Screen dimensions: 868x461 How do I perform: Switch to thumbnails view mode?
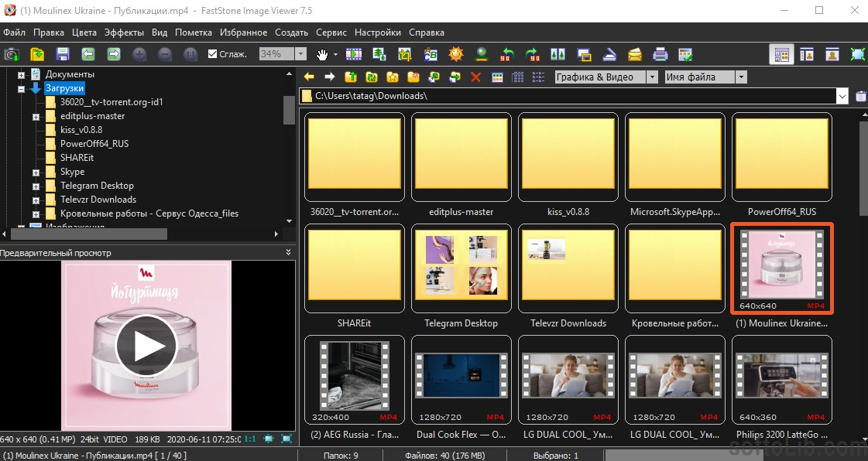[x=497, y=77]
